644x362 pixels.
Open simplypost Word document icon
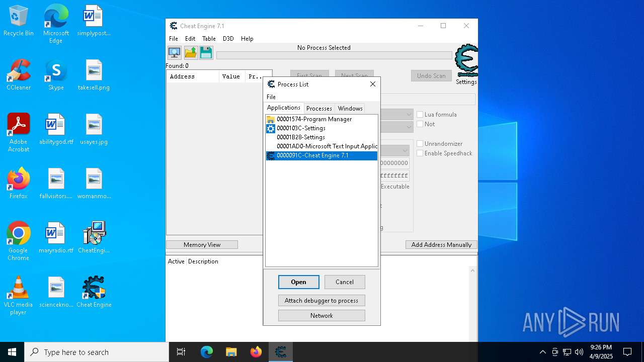pyautogui.click(x=94, y=21)
